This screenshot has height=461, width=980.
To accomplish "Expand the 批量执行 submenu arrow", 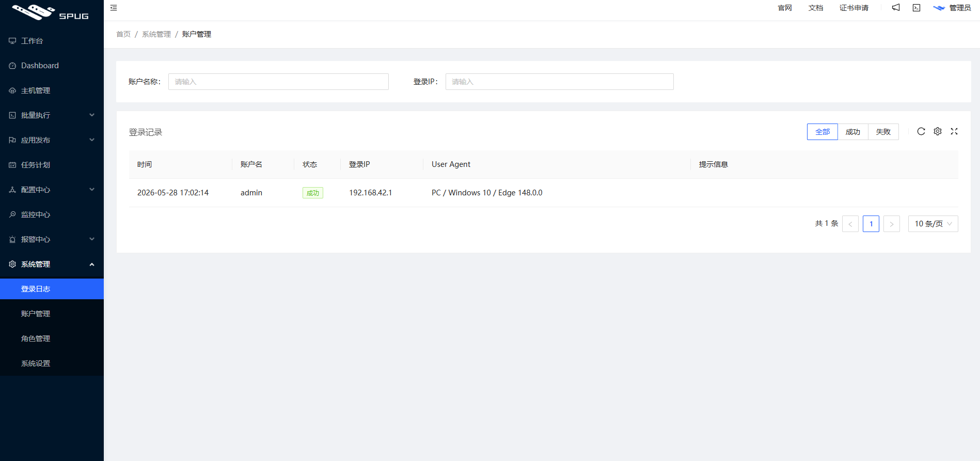I will (x=92, y=115).
